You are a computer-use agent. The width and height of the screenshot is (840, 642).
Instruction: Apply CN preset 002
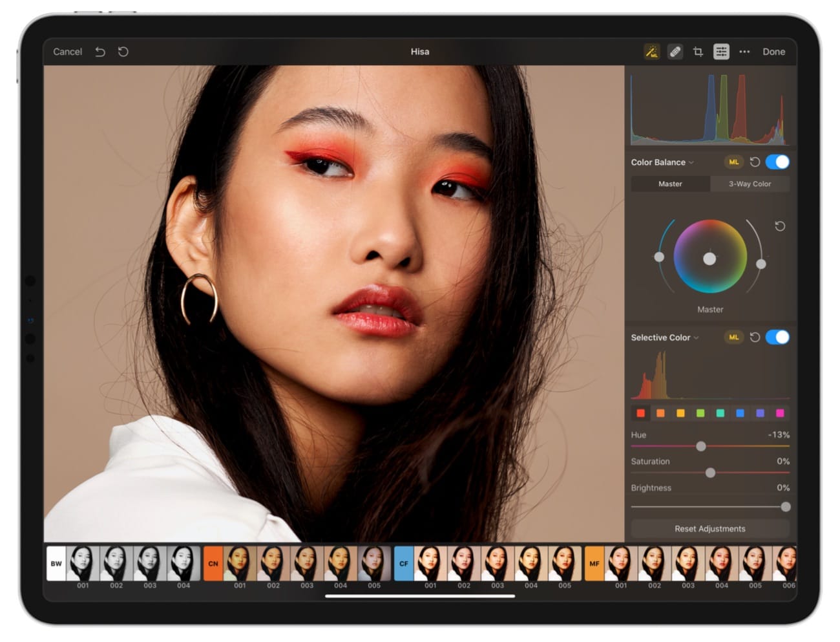(x=273, y=564)
